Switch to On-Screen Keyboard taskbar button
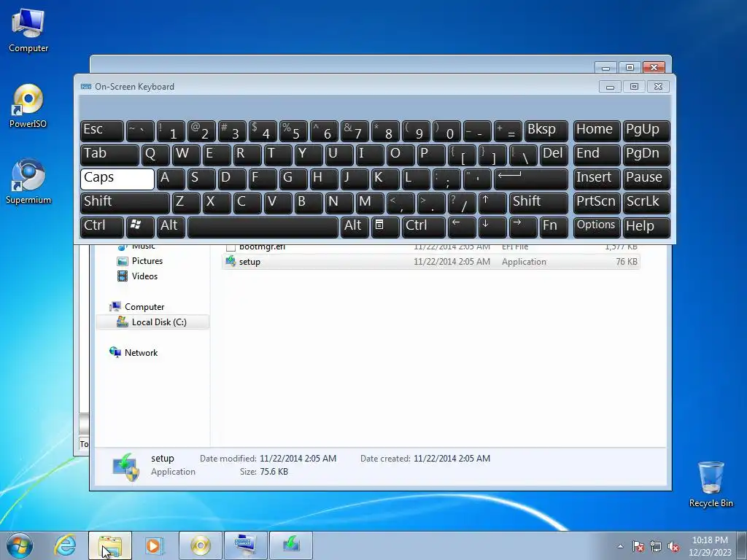The width and height of the screenshot is (747, 560). [x=246, y=545]
